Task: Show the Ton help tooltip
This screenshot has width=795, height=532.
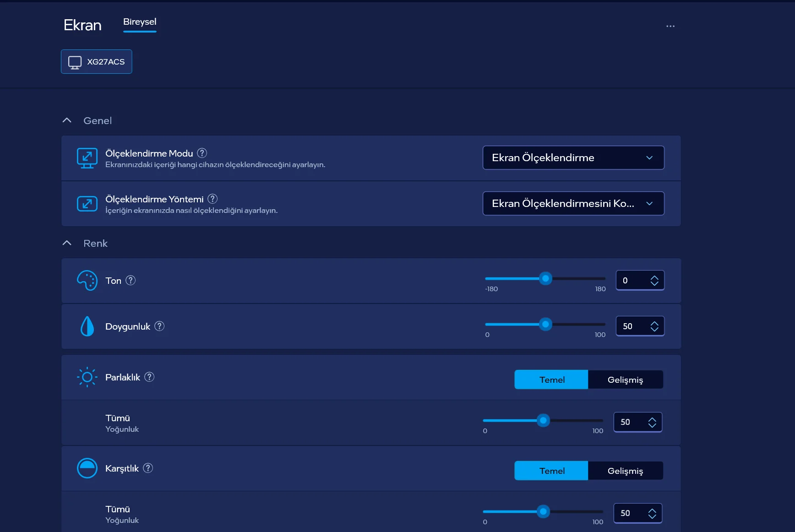Action: coord(131,280)
